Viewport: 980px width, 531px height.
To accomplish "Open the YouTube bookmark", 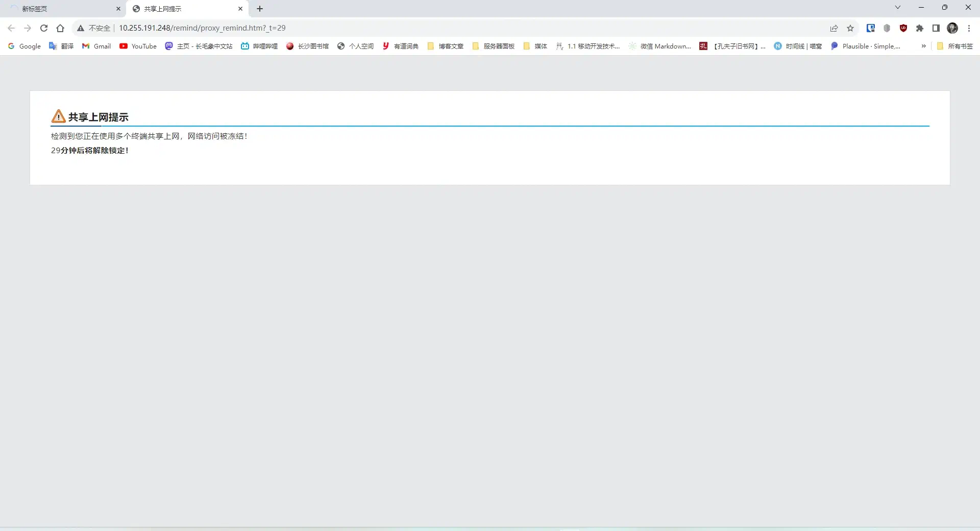I will click(138, 46).
